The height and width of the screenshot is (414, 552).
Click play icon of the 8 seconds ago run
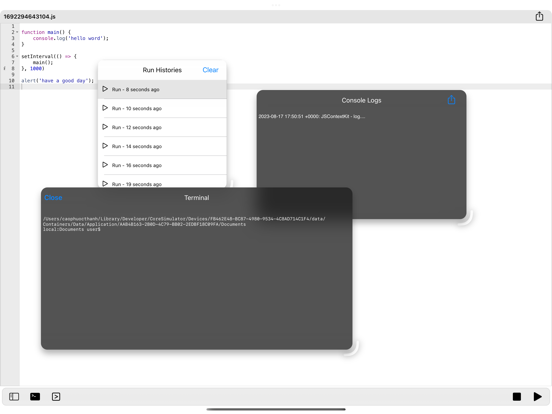tap(105, 89)
